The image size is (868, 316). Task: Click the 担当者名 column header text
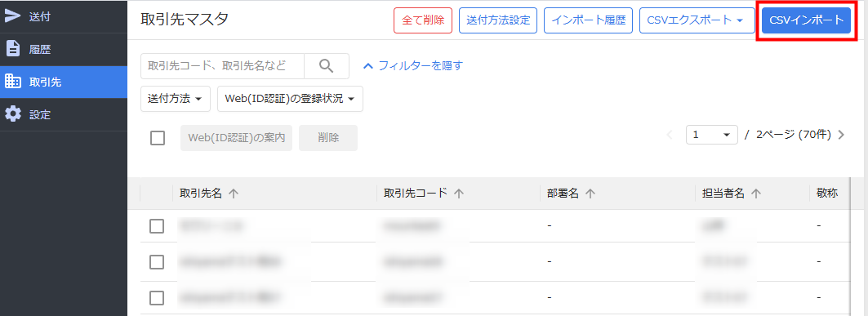point(723,194)
